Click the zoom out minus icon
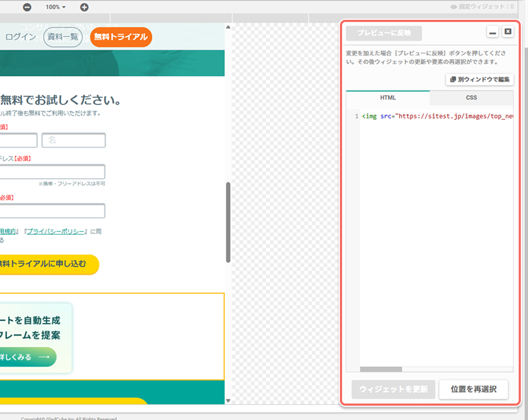Image resolution: width=528 pixels, height=420 pixels. coord(28,7)
